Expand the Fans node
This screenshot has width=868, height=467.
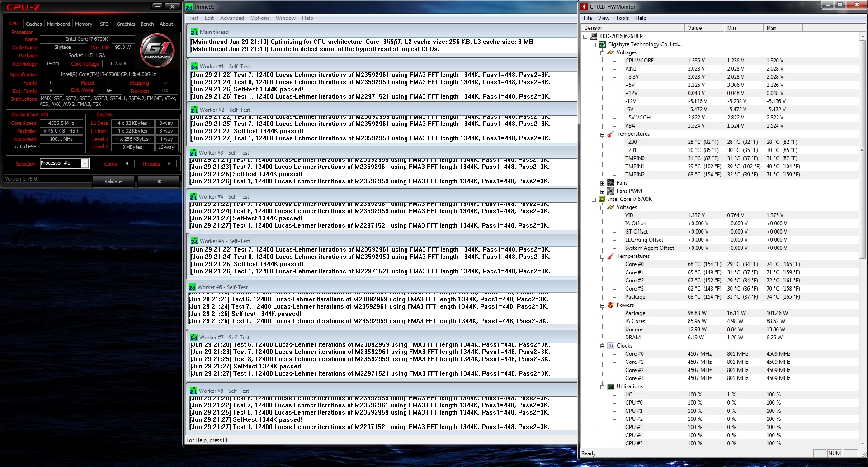602,183
